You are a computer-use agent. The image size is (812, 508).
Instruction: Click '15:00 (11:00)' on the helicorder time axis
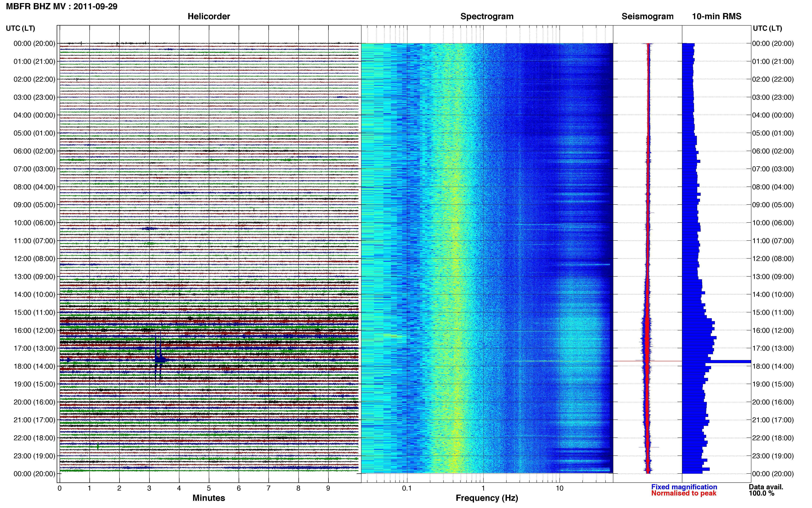[34, 312]
